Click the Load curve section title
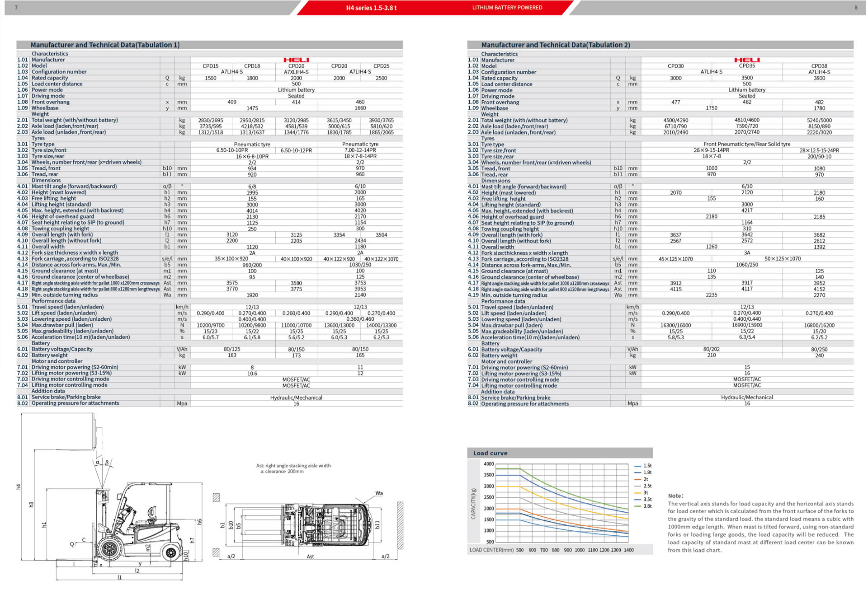Viewport: 868px width, 594px height. pos(490,453)
